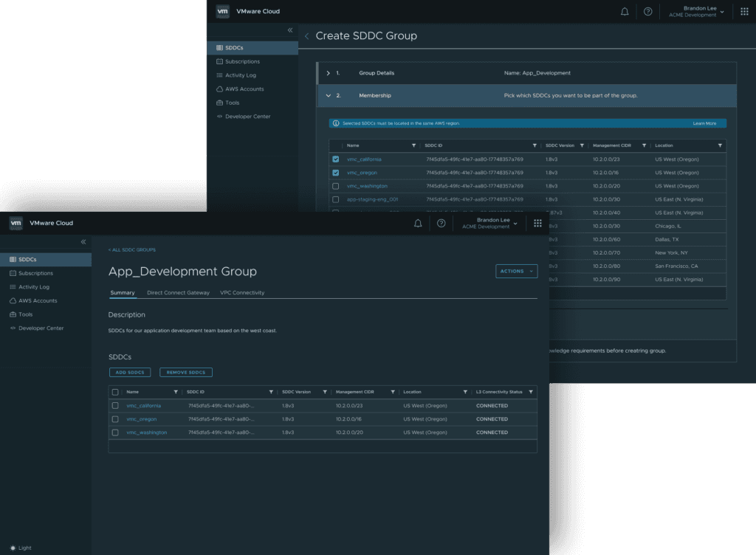Open help icon in App_Development Group window

441,224
